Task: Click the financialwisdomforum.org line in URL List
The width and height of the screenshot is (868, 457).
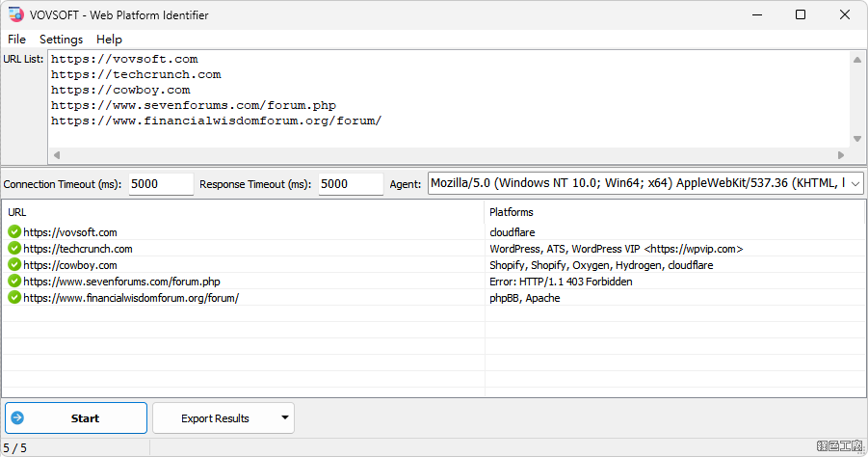Action: (217, 121)
